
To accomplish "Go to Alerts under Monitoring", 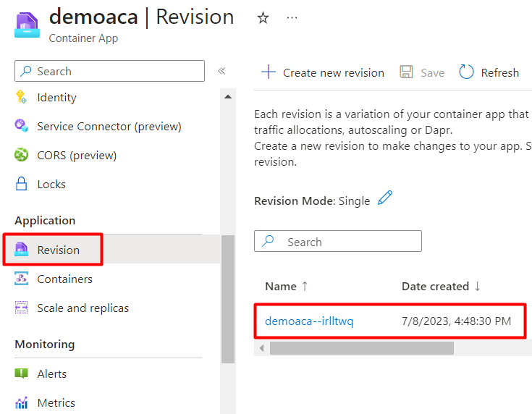I will pos(51,374).
